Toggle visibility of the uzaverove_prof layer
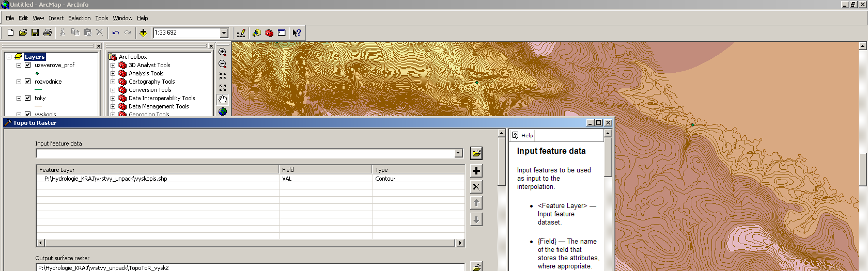Screen dimensions: 868x271 pyautogui.click(x=28, y=65)
